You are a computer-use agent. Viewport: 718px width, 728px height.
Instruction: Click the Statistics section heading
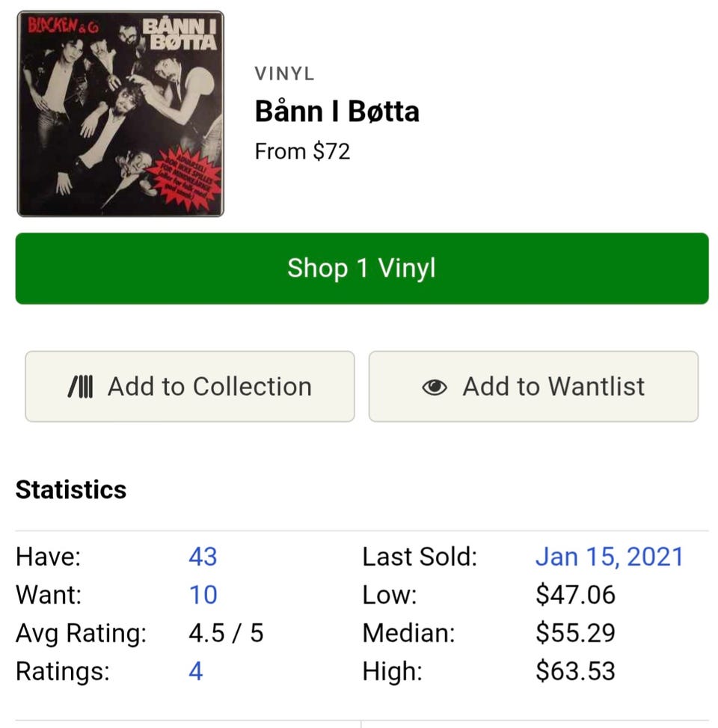point(71,490)
